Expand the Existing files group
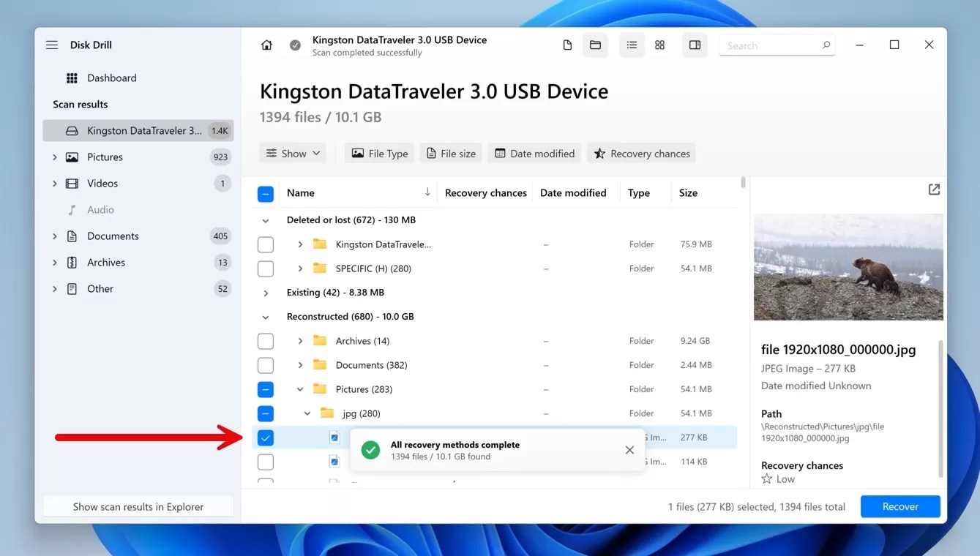Screen dimensions: 980x556 point(265,292)
